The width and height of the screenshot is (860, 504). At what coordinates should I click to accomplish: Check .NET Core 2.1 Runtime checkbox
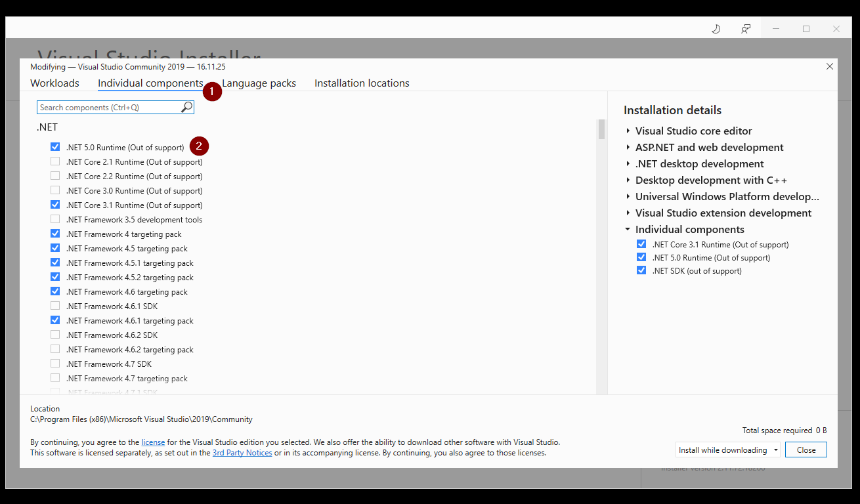(55, 161)
